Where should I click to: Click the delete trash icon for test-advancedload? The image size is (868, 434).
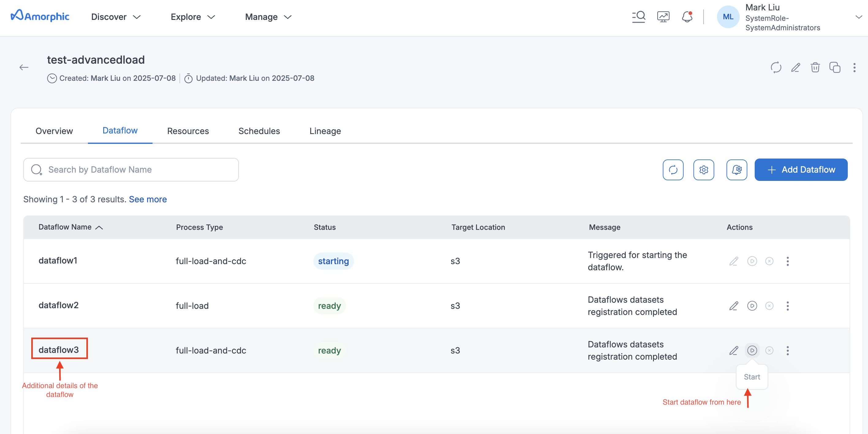[815, 67]
